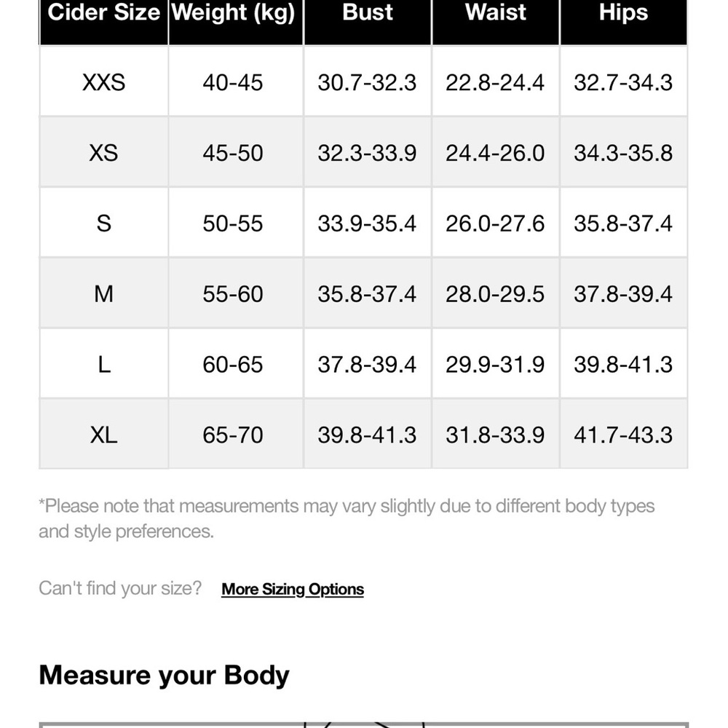Select the XL size row label

click(104, 435)
